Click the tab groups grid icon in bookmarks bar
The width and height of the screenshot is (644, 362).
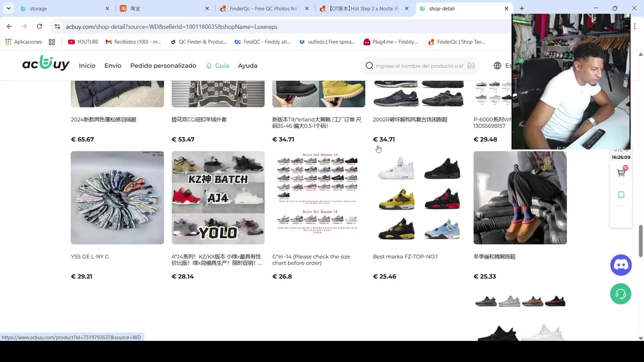point(52,42)
